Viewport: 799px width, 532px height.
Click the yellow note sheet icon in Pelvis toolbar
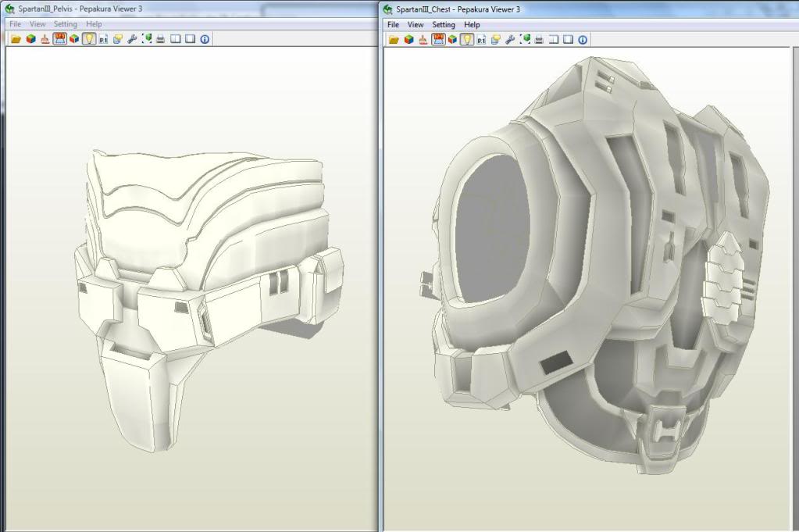(x=118, y=39)
